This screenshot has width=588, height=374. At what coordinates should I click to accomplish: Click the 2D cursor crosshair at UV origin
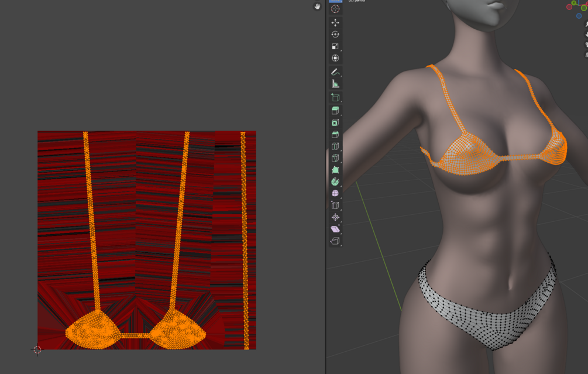[x=37, y=349]
